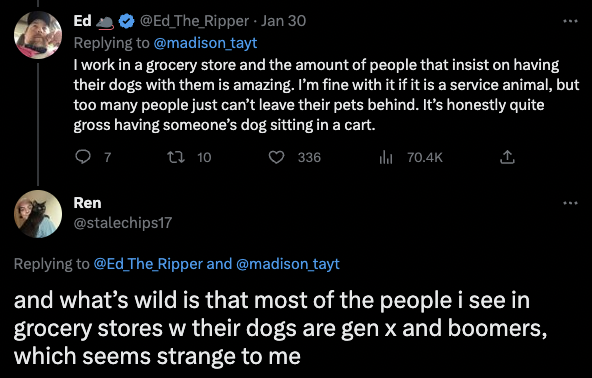Click the blue verified badge next to Ed

point(126,21)
